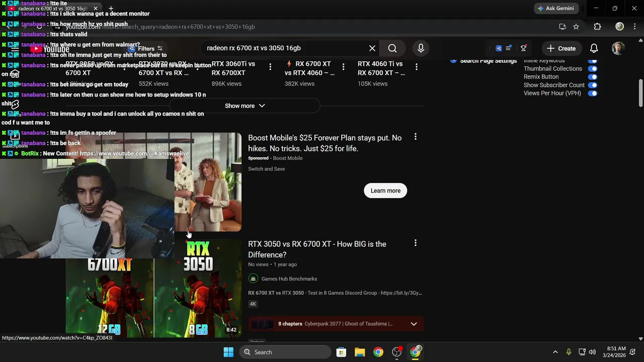The width and height of the screenshot is (644, 362).
Task: Click the trophy icon in header
Action: pyautogui.click(x=524, y=48)
